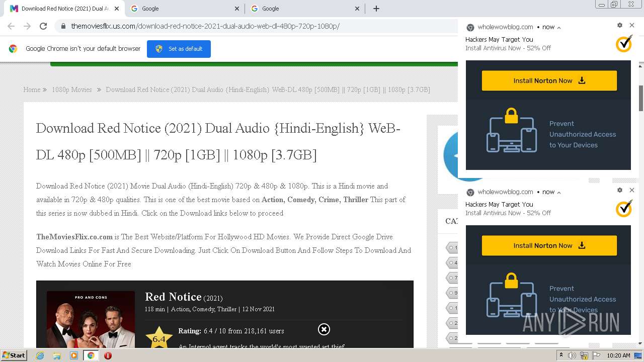The image size is (644, 362).
Task: Close the Download Red Notice tab
Action: pos(117,9)
